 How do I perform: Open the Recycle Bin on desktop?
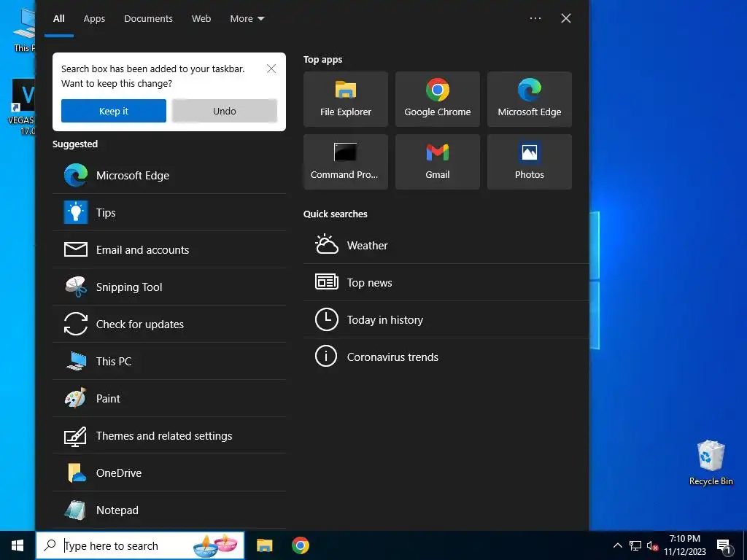point(711,462)
